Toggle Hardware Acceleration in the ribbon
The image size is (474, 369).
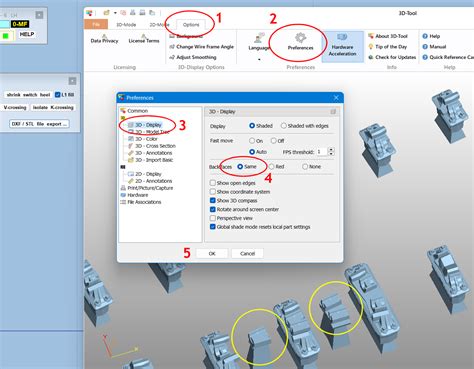point(342,46)
